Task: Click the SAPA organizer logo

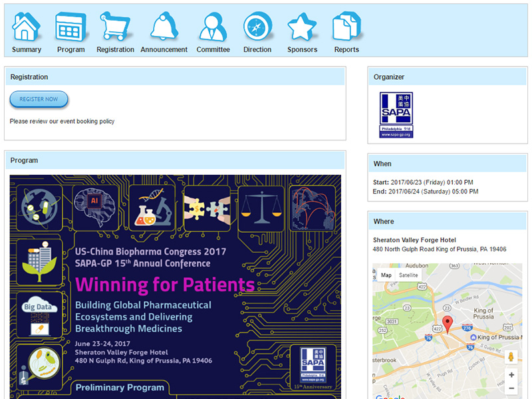Action: pos(396,114)
